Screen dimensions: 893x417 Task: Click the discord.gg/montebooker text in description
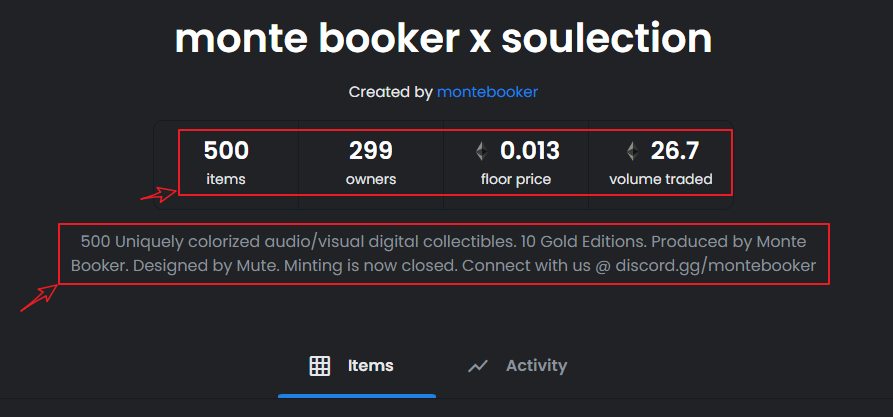click(x=715, y=265)
